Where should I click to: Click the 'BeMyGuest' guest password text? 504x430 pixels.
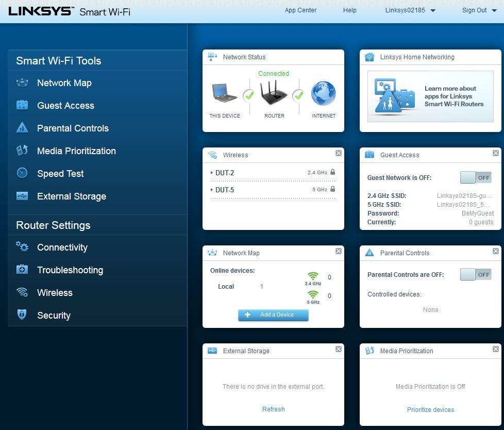click(477, 213)
